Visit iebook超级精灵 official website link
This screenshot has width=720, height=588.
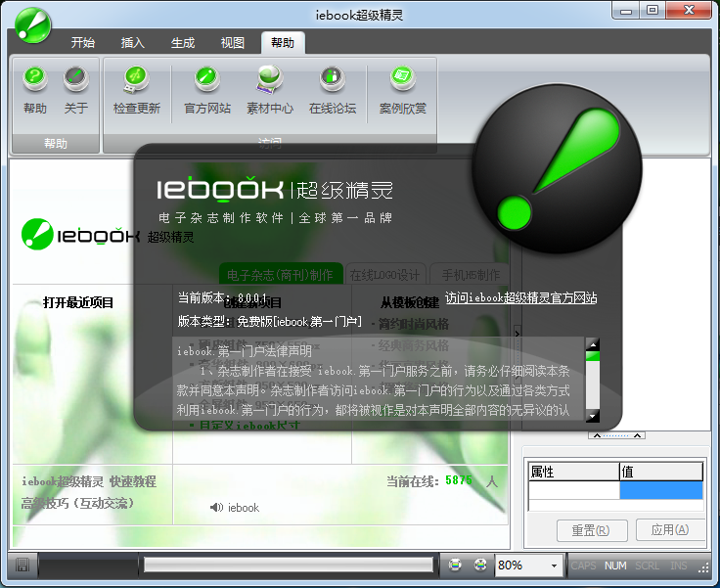(x=521, y=297)
